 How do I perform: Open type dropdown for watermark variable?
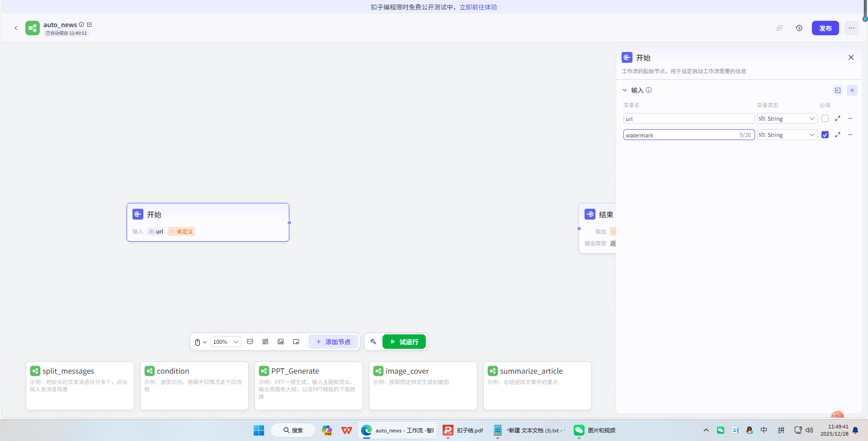(787, 135)
